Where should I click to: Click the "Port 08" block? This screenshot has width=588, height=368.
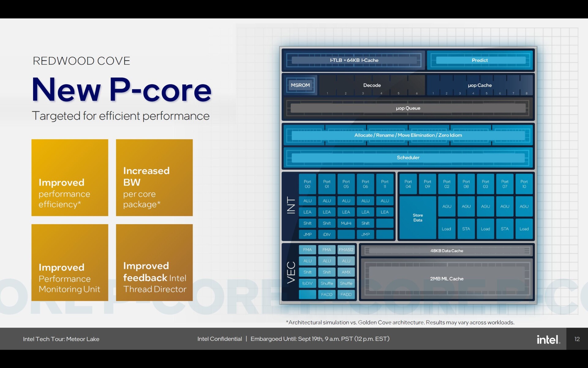coord(466,184)
